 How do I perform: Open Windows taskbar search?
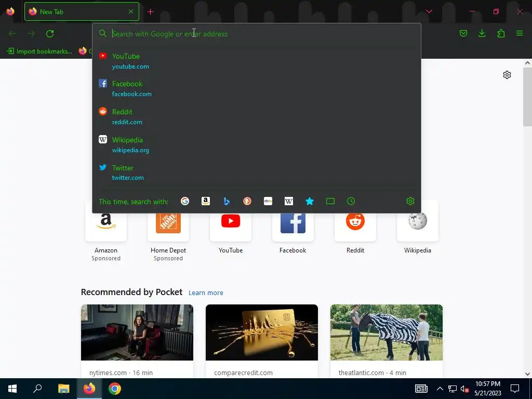(37, 389)
